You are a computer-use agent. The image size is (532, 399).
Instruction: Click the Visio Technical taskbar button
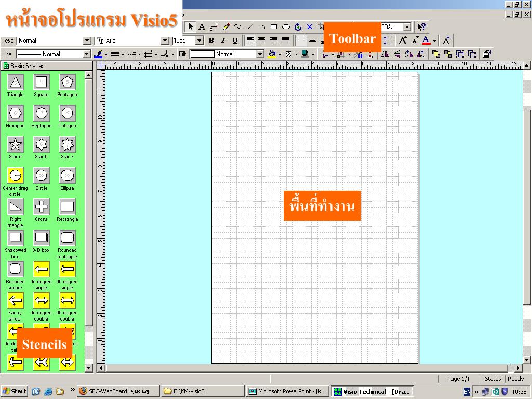coord(373,391)
